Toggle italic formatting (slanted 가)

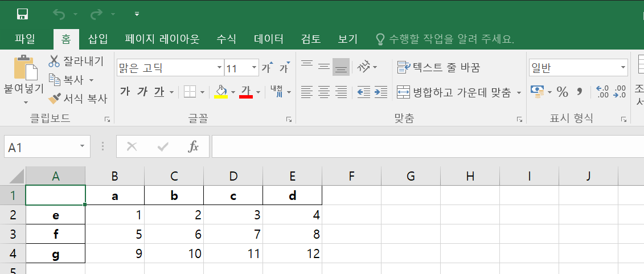tap(142, 92)
